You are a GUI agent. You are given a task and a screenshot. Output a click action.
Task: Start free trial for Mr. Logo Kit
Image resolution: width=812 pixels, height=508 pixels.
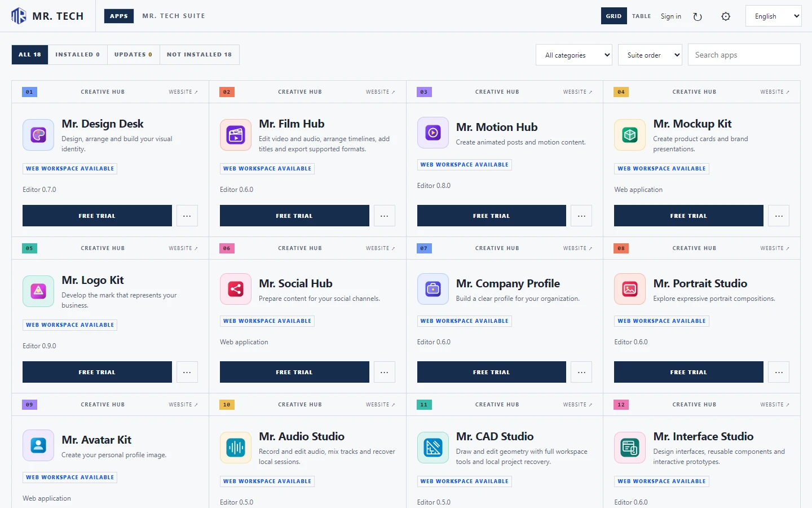[x=97, y=372]
